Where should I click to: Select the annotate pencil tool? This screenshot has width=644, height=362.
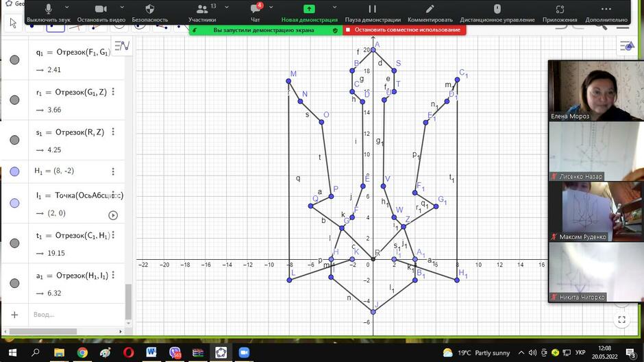[430, 9]
